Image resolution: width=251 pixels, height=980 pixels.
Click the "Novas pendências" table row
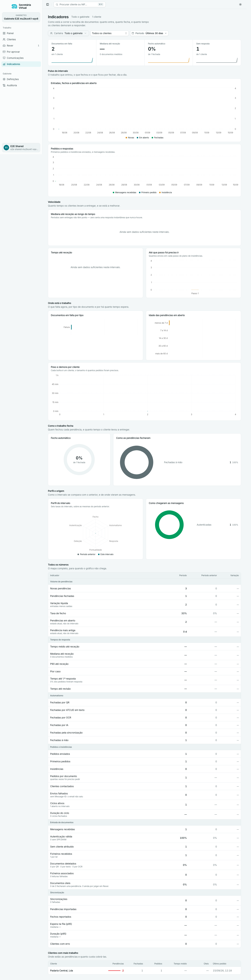click(144, 588)
